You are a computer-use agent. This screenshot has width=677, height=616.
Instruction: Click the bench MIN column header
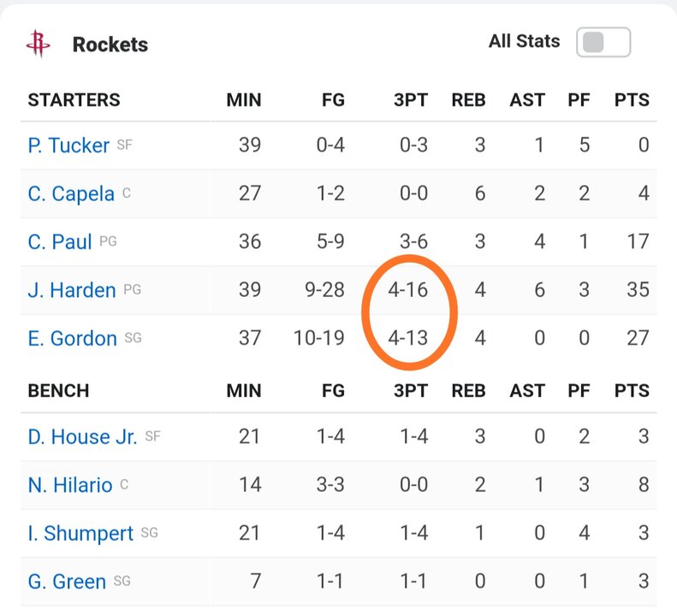tap(244, 391)
